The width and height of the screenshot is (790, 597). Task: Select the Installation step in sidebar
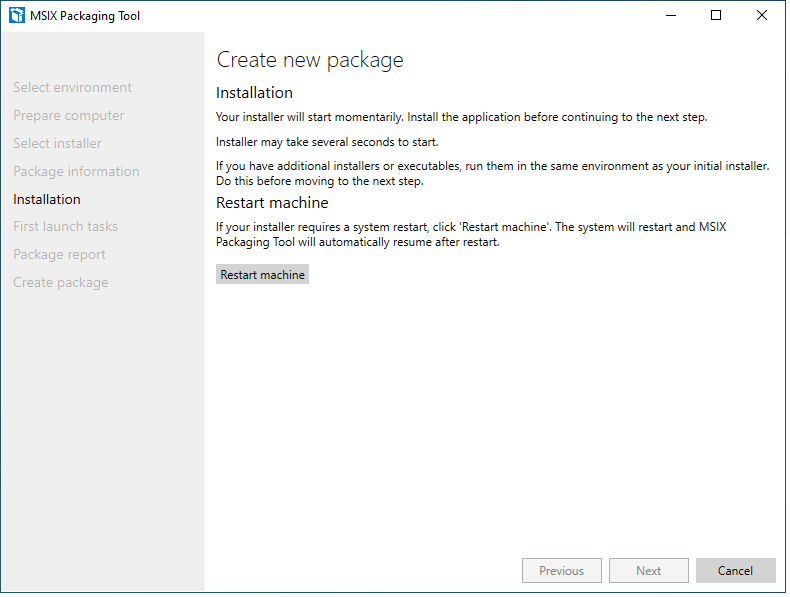[47, 200]
